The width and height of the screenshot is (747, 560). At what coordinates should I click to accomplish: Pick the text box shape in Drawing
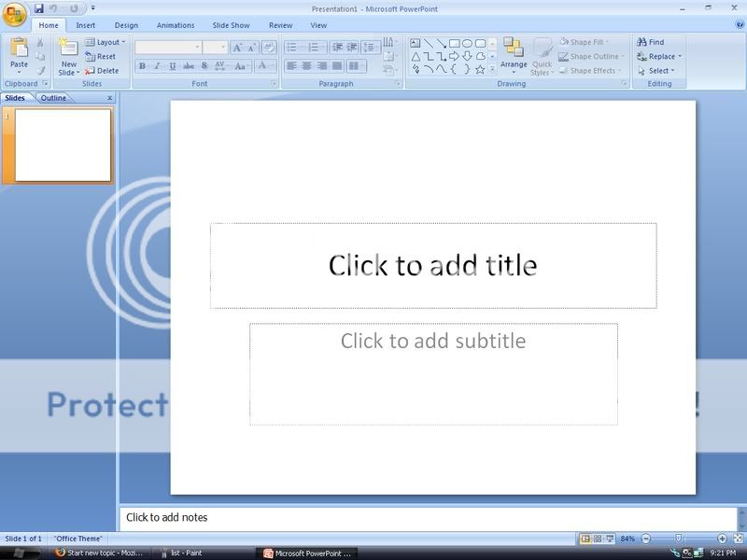pyautogui.click(x=416, y=43)
